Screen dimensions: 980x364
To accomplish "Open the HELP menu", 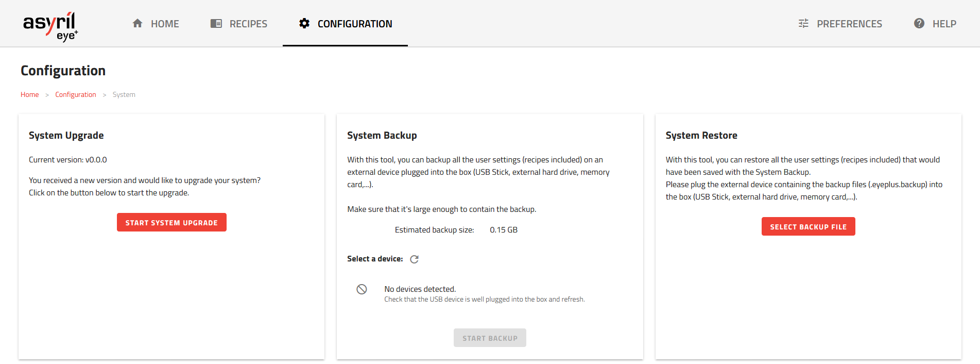I will (935, 23).
